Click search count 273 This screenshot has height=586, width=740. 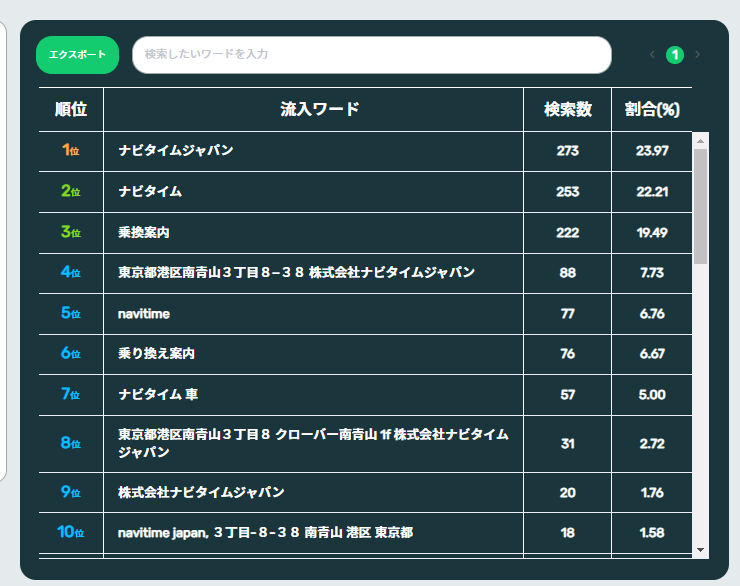[568, 151]
